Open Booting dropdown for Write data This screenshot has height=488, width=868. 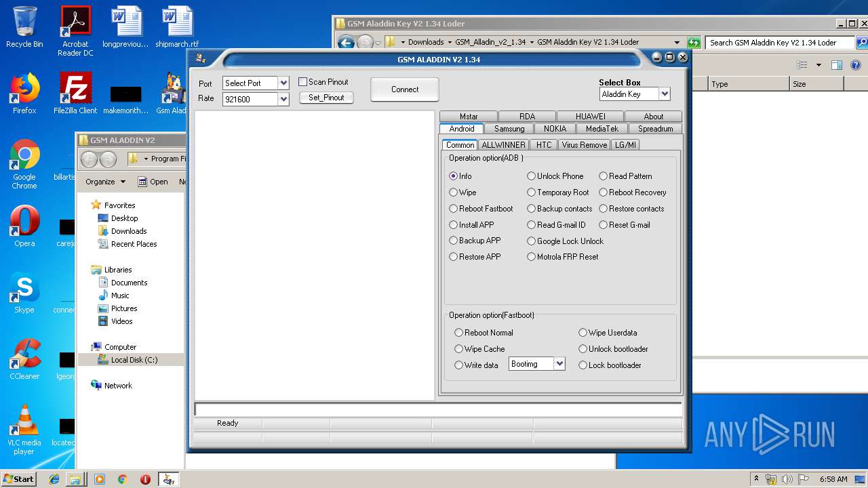559,364
